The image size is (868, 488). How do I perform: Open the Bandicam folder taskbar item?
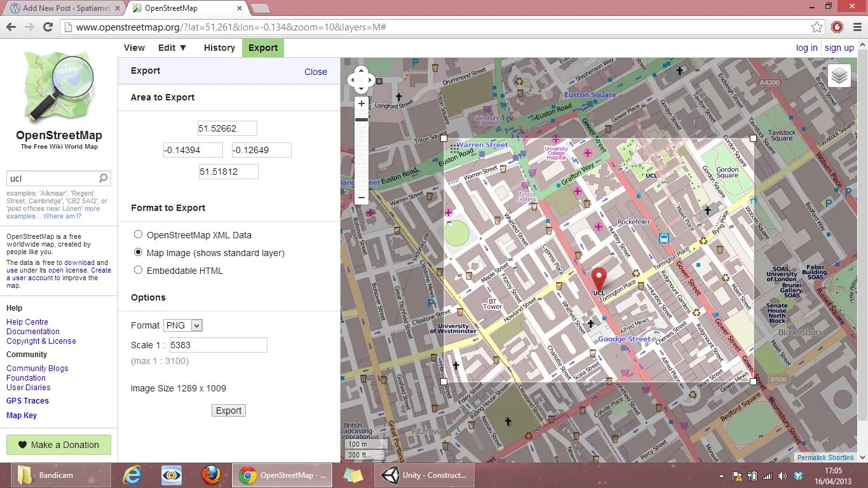[61, 475]
